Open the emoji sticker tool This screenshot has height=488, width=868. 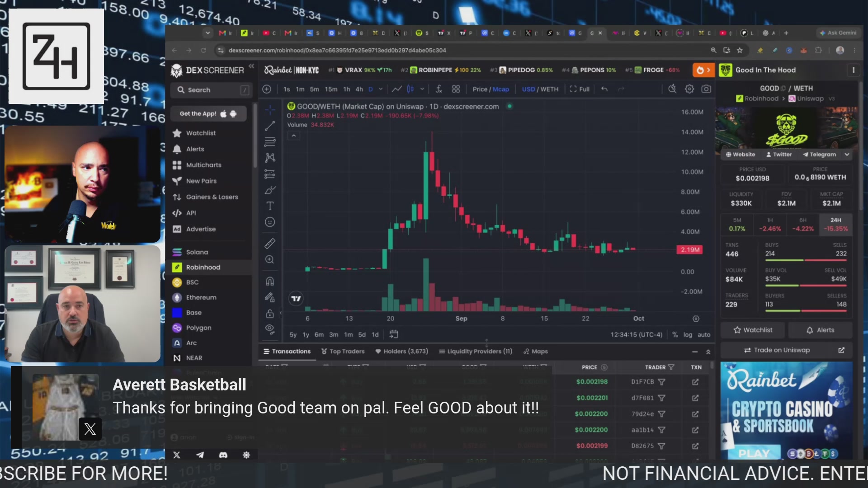coord(270,222)
